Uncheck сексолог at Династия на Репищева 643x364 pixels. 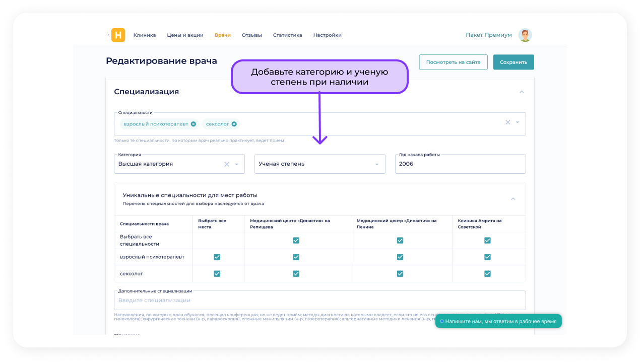point(296,273)
